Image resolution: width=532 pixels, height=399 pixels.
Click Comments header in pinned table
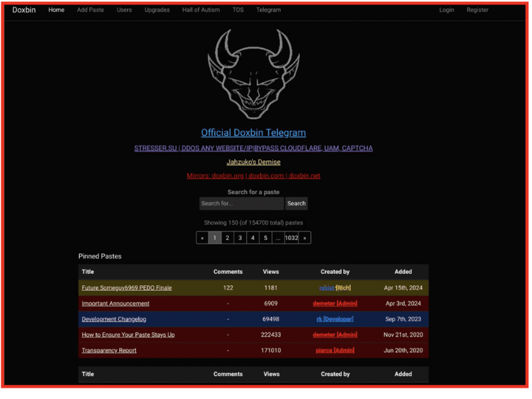228,272
